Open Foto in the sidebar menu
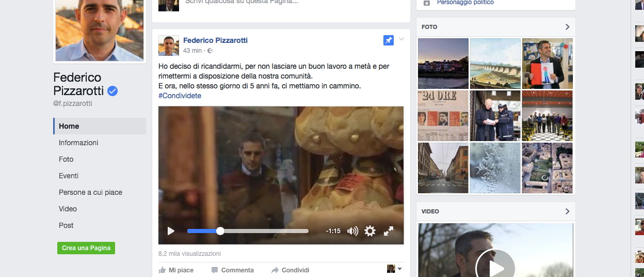 [x=66, y=159]
